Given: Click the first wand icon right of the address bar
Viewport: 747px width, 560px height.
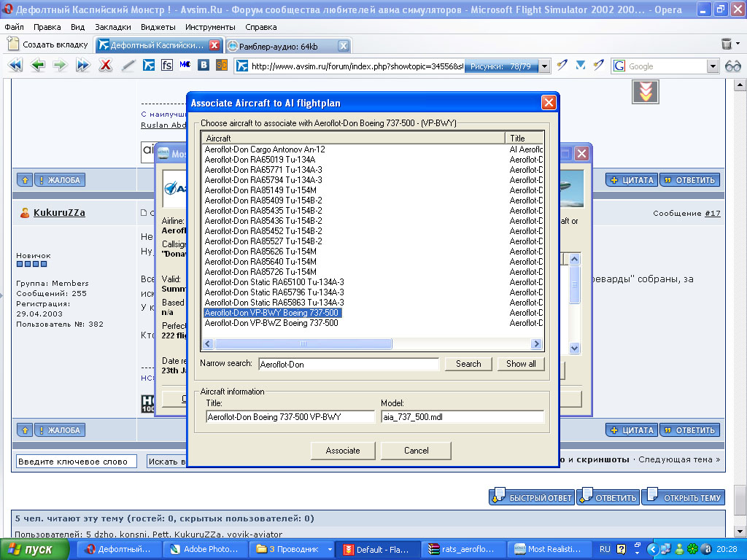Looking at the screenshot, I should click(562, 65).
